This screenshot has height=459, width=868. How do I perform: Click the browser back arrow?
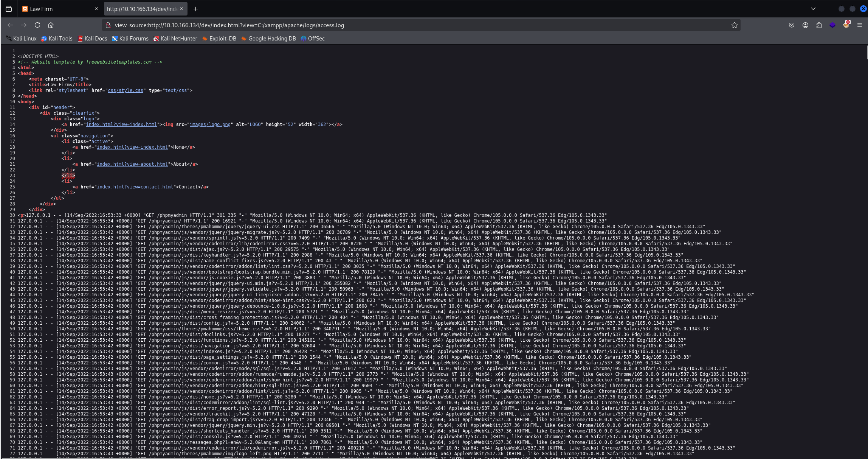10,25
